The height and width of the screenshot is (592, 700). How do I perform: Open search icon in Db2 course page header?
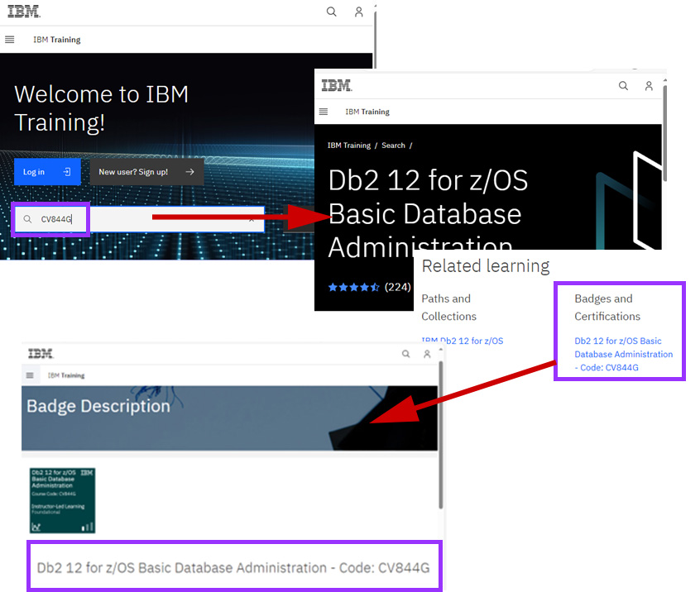tap(623, 86)
